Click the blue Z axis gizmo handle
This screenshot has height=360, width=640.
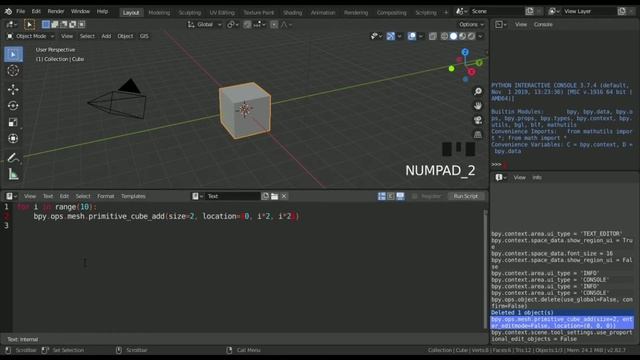click(x=465, y=52)
